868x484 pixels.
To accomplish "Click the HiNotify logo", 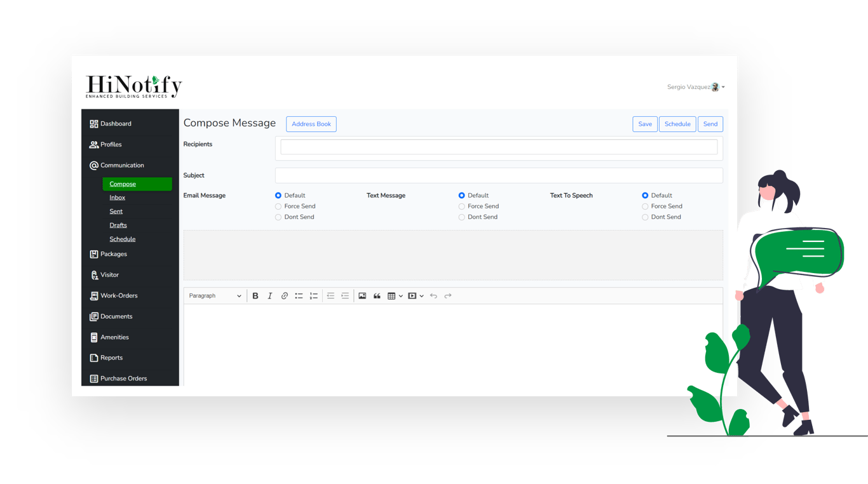I will [134, 86].
